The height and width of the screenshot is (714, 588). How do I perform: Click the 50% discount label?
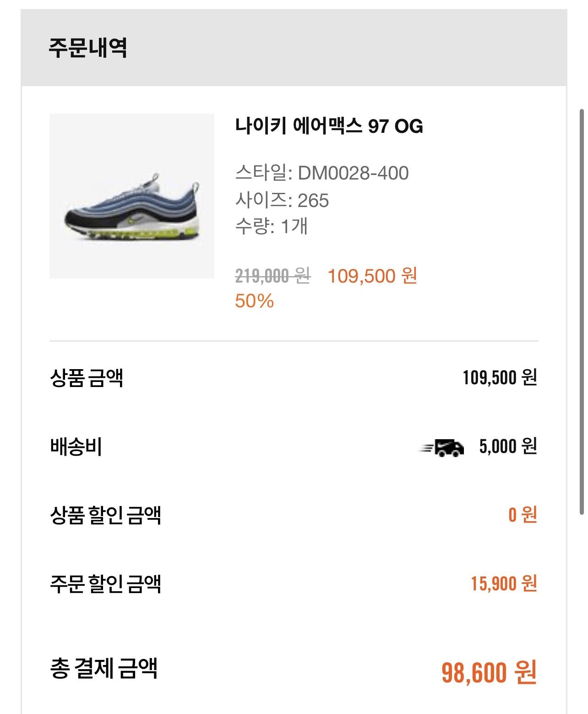(254, 301)
